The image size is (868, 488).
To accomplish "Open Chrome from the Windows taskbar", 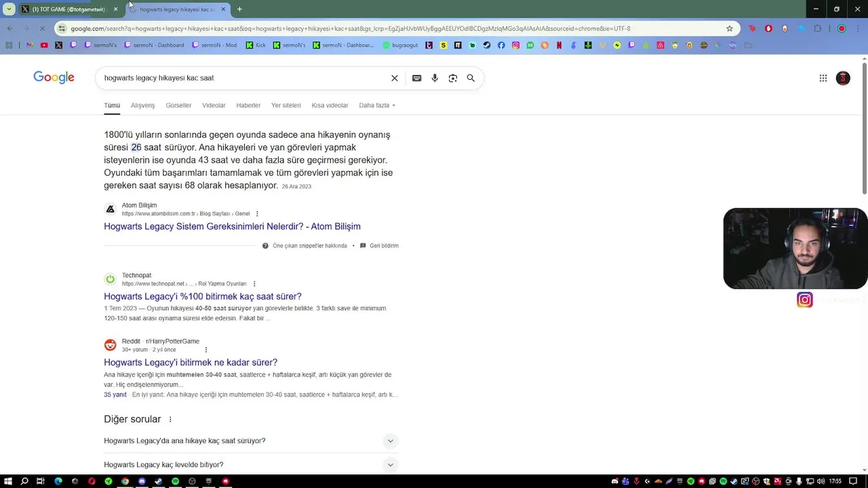I will coord(125,481).
